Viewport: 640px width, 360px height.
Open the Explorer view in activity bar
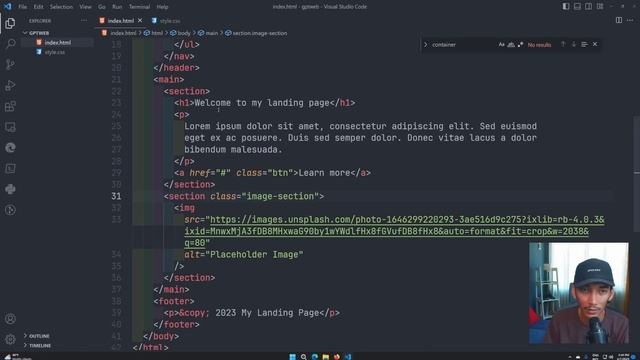10,23
